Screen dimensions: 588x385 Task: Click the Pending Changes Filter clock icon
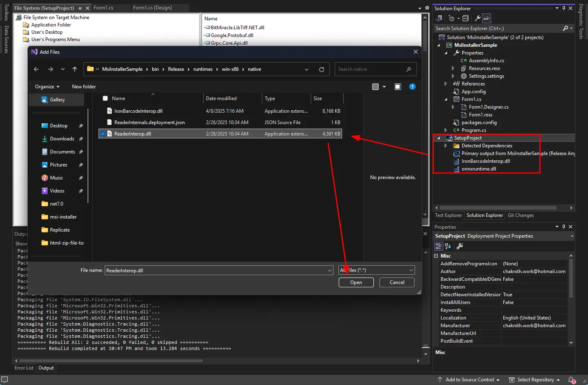451,18
